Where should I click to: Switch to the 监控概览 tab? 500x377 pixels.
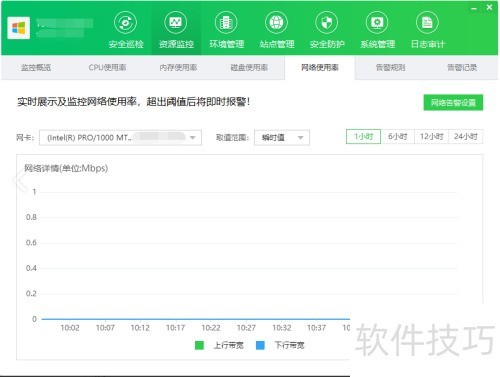click(36, 67)
